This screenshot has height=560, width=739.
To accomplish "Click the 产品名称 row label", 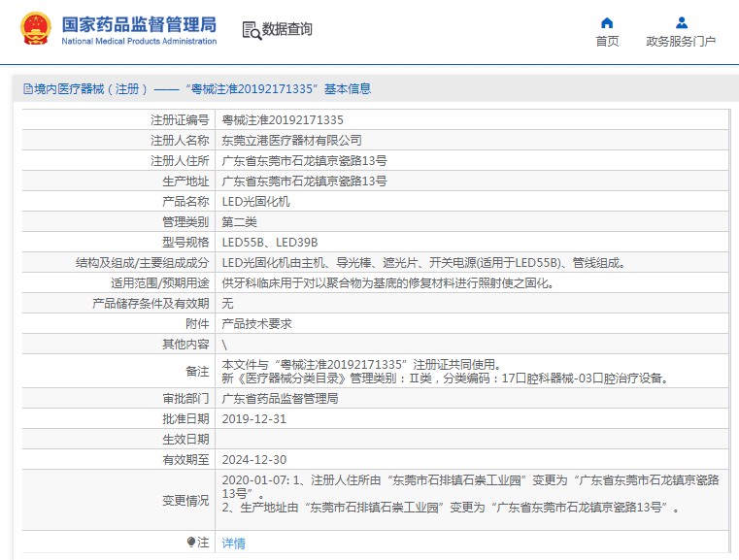I will (185, 202).
